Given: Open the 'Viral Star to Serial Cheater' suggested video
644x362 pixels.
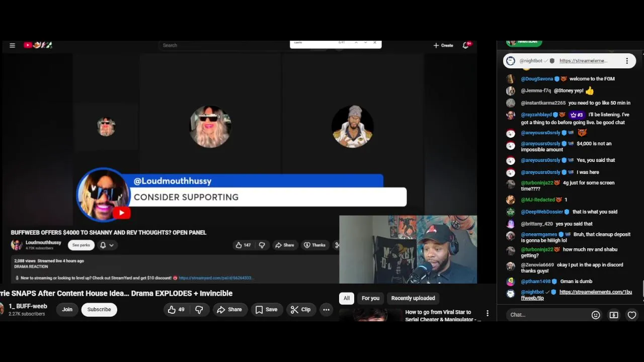Looking at the screenshot, I should tap(443, 316).
